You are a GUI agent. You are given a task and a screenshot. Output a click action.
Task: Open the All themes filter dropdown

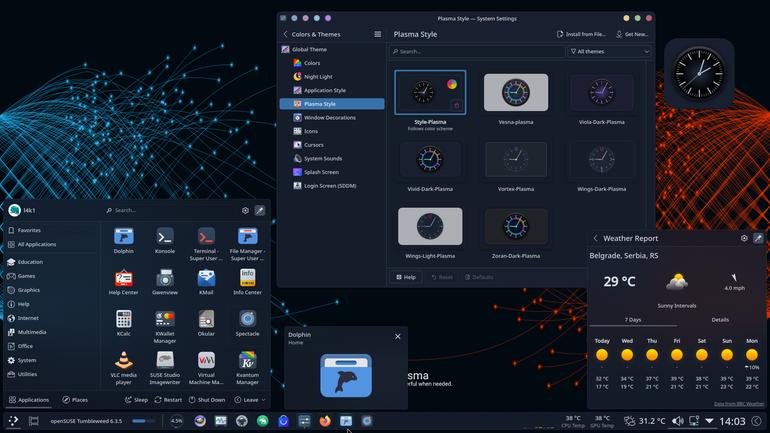point(609,51)
